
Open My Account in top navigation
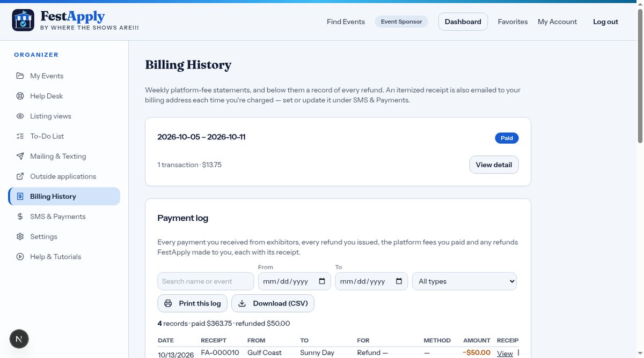coord(557,21)
